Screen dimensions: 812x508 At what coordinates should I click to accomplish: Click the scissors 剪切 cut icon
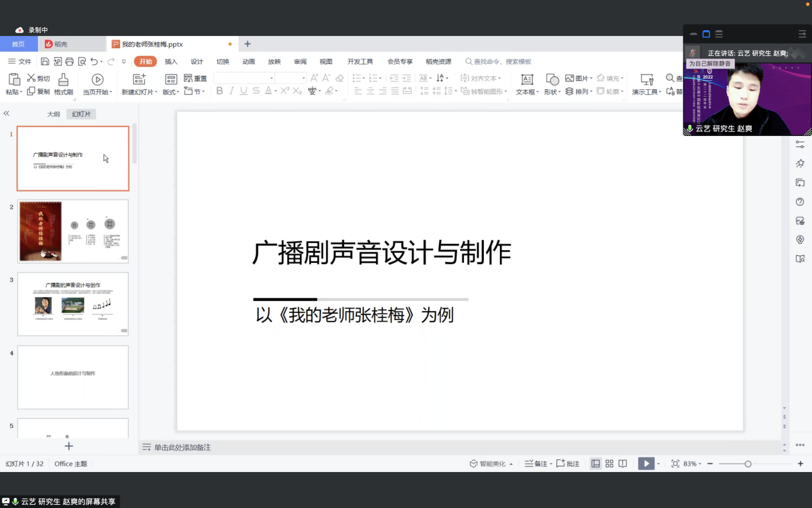31,78
